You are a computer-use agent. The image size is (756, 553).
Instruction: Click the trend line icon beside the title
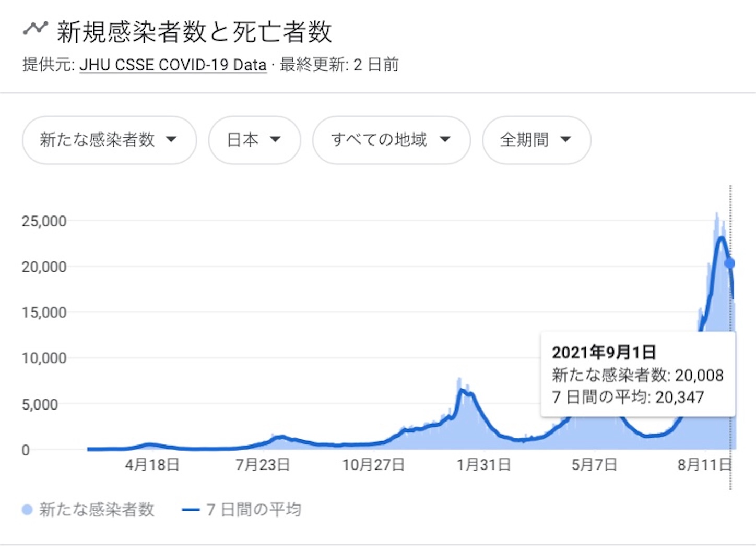point(35,28)
